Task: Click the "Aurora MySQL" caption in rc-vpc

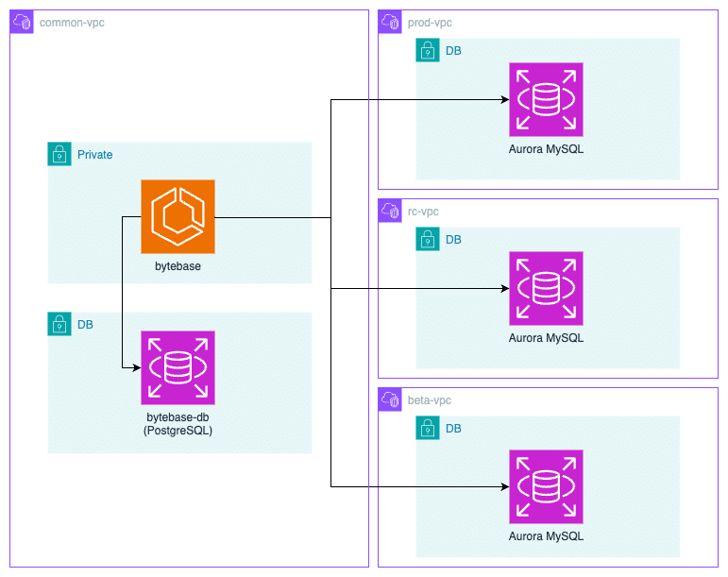Action: coord(546,338)
